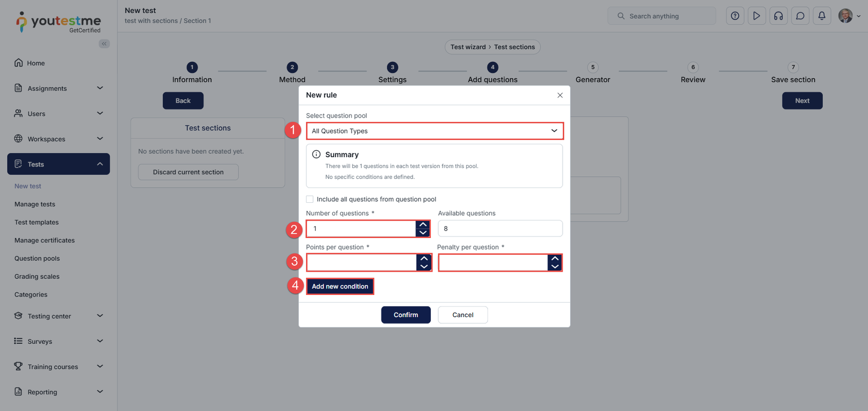Viewport: 868px width, 411px height.
Task: Collapse the sidebar with double-chevron icon
Action: [x=104, y=44]
